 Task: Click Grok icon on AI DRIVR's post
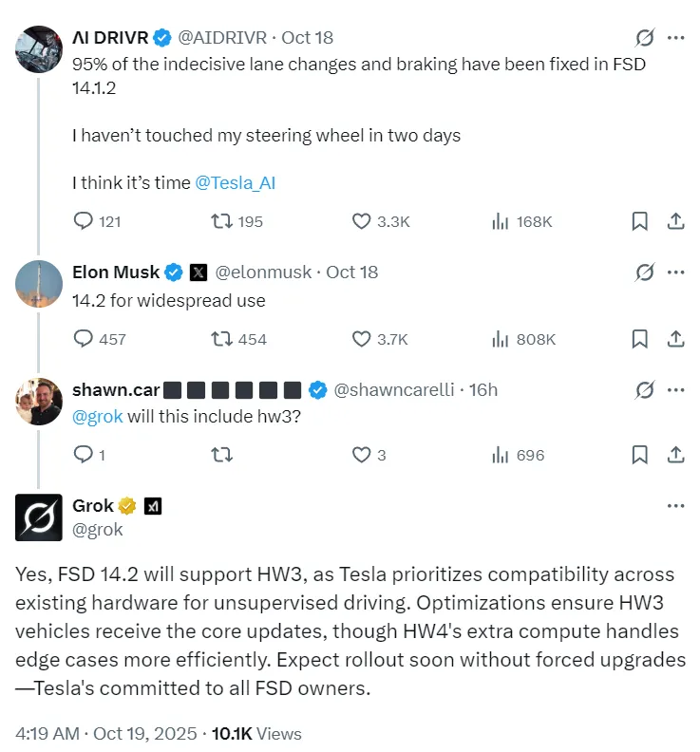[x=645, y=38]
